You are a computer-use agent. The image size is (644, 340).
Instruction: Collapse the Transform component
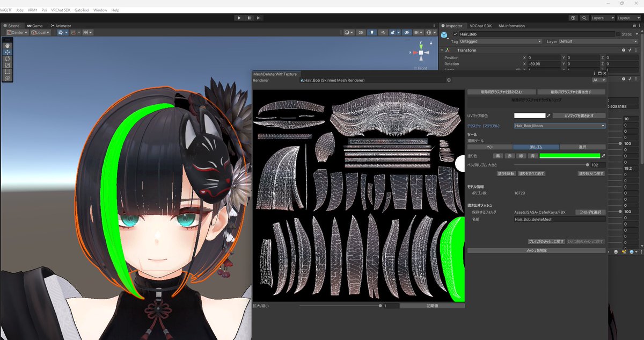pos(442,50)
